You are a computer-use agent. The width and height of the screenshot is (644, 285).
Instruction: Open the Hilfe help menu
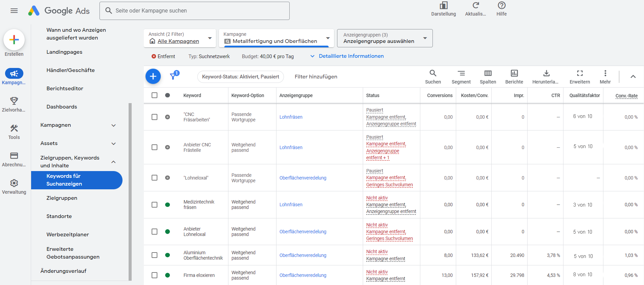[502, 9]
